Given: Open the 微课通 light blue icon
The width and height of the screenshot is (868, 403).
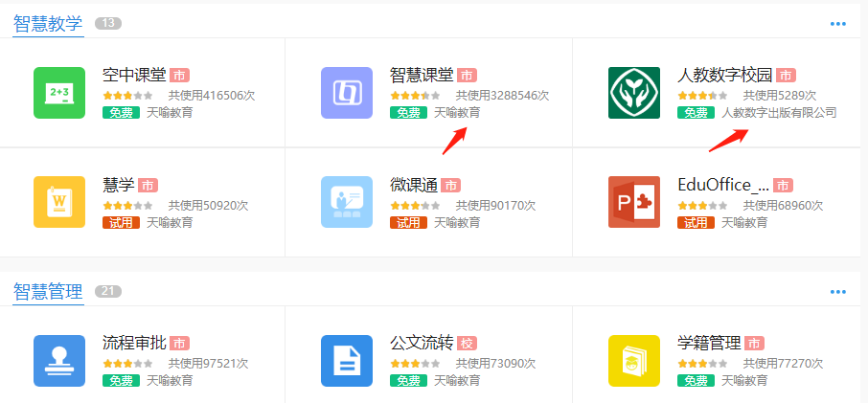Looking at the screenshot, I should point(346,202).
